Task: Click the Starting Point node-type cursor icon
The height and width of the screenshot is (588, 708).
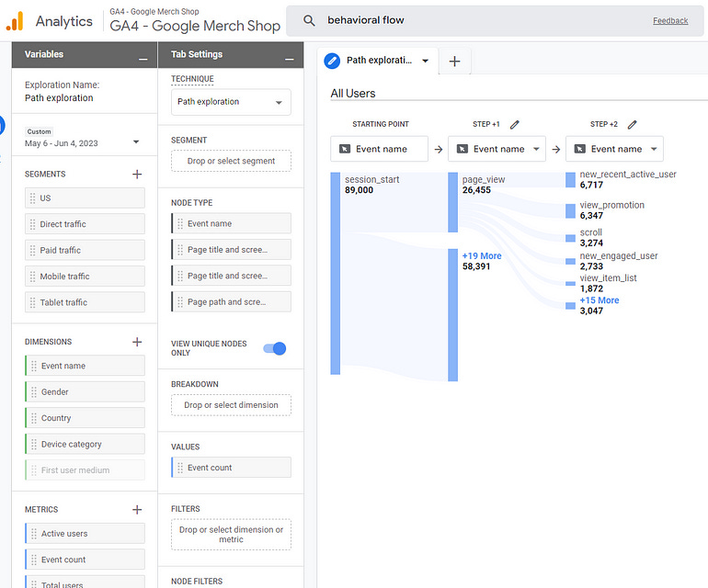Action: click(345, 149)
